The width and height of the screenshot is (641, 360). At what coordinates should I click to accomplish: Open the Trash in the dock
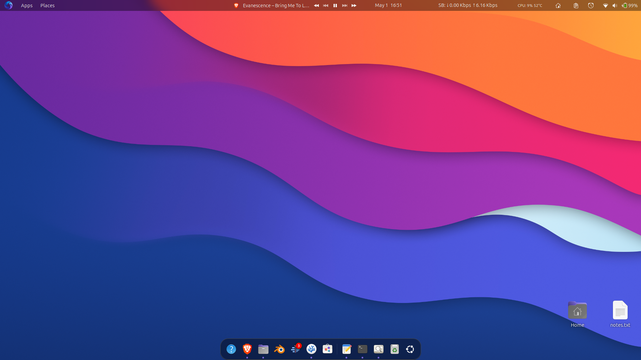pyautogui.click(x=394, y=349)
